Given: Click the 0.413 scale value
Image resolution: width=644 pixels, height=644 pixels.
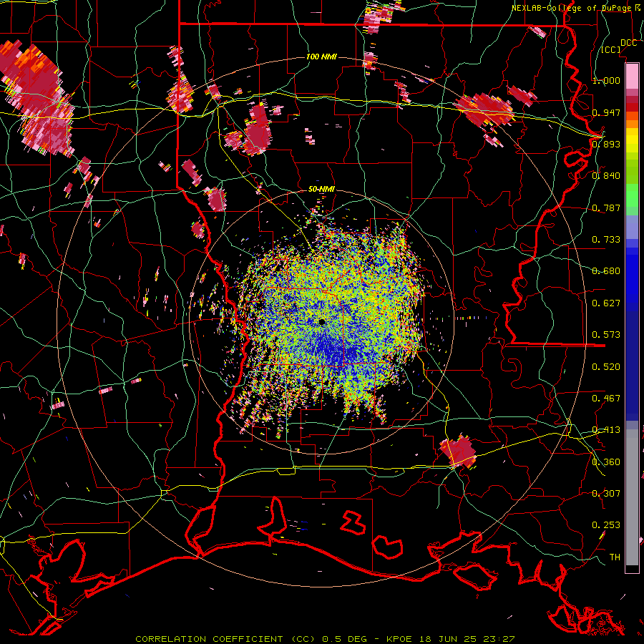Looking at the screenshot, I should 606,430.
